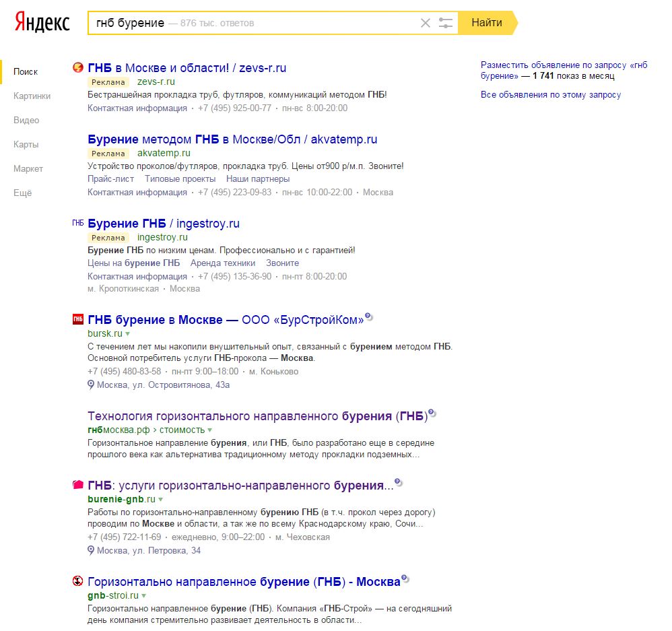Click Контактная информация under zevs-r.ru ad
The width and height of the screenshot is (672, 631).
pyautogui.click(x=137, y=108)
